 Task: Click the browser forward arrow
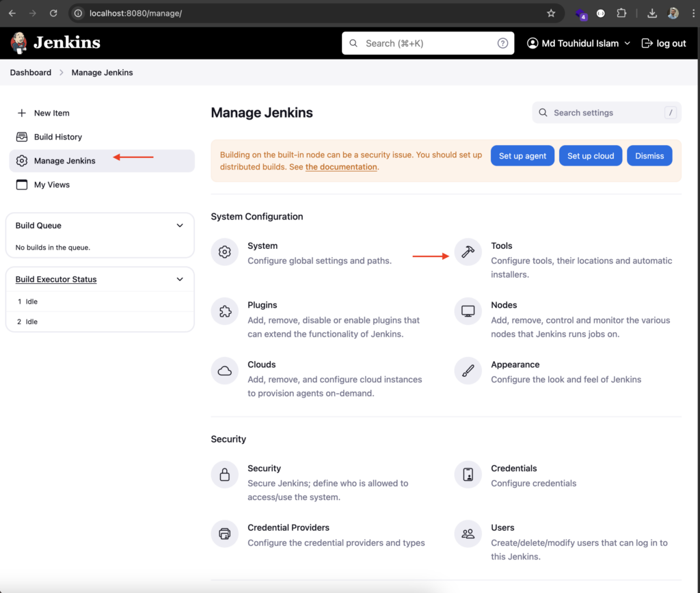[x=33, y=14]
